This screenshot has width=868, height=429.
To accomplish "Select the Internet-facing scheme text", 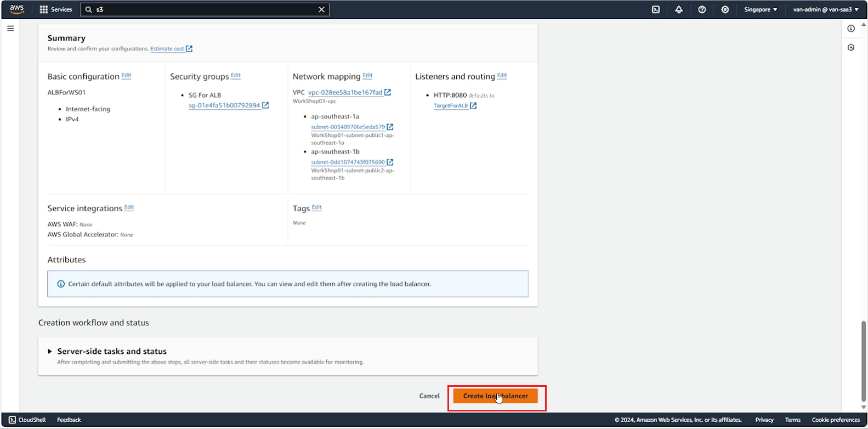I will pos(88,109).
